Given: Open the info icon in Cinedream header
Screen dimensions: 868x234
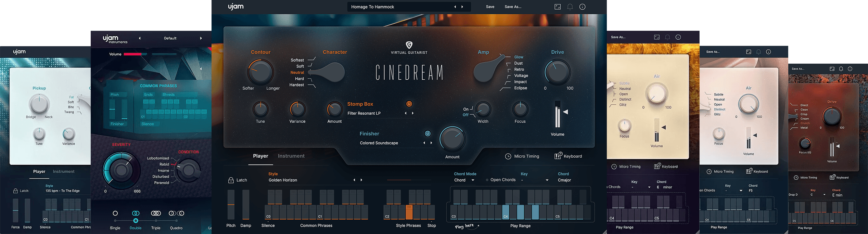Looking at the screenshot, I should [582, 7].
